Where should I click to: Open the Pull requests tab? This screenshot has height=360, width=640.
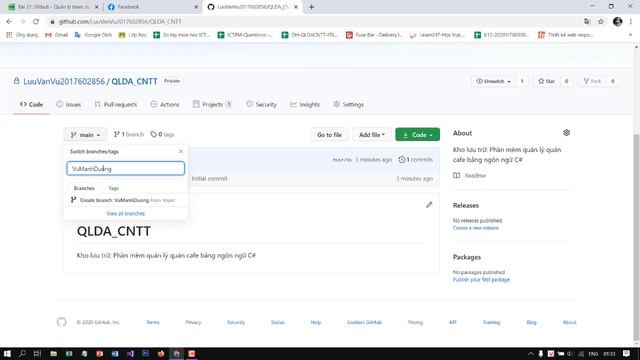click(116, 104)
